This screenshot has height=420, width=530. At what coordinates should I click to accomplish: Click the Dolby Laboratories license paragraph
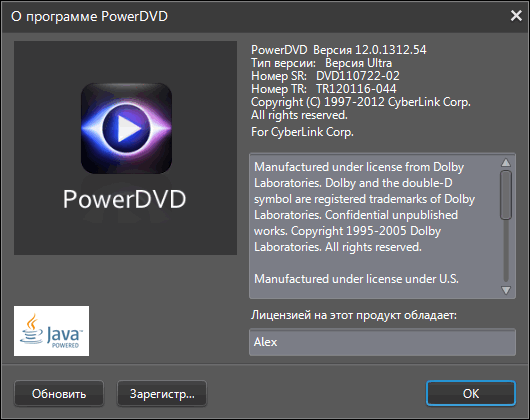click(x=364, y=207)
